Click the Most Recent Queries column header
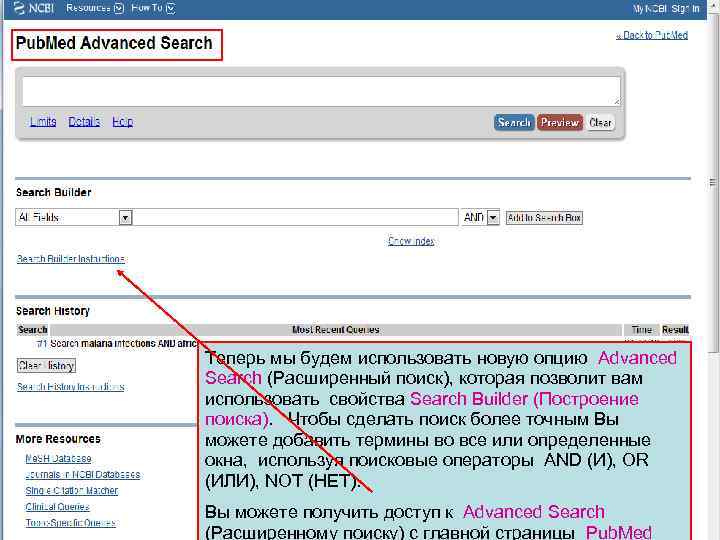720x540 pixels. (336, 330)
